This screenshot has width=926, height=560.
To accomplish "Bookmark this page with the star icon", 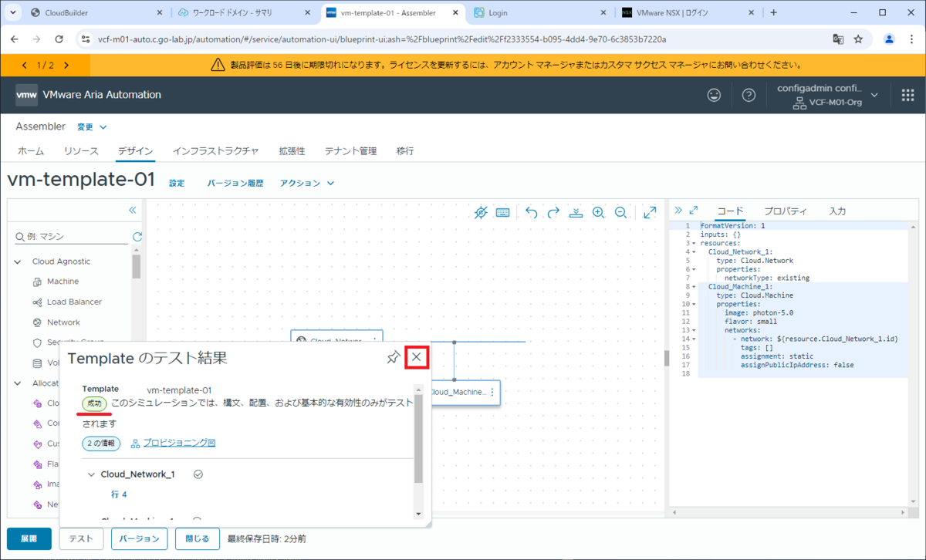I will click(x=858, y=39).
